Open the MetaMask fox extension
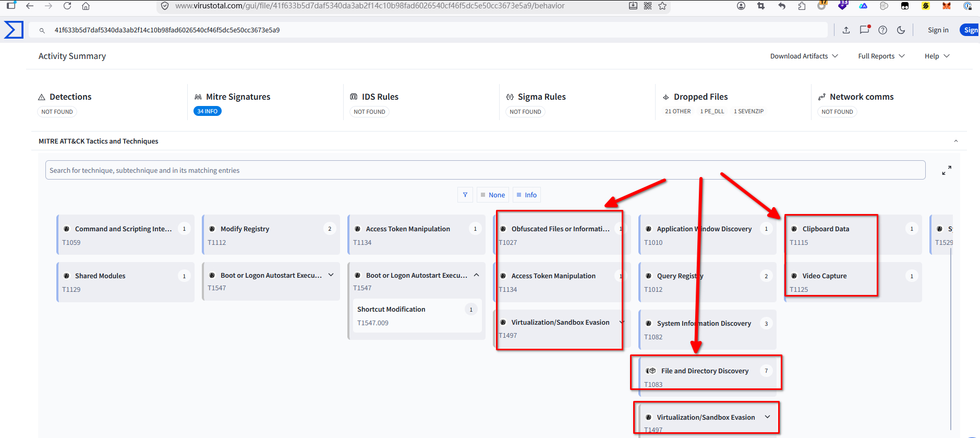Viewport: 980px width, 438px height. point(946,6)
